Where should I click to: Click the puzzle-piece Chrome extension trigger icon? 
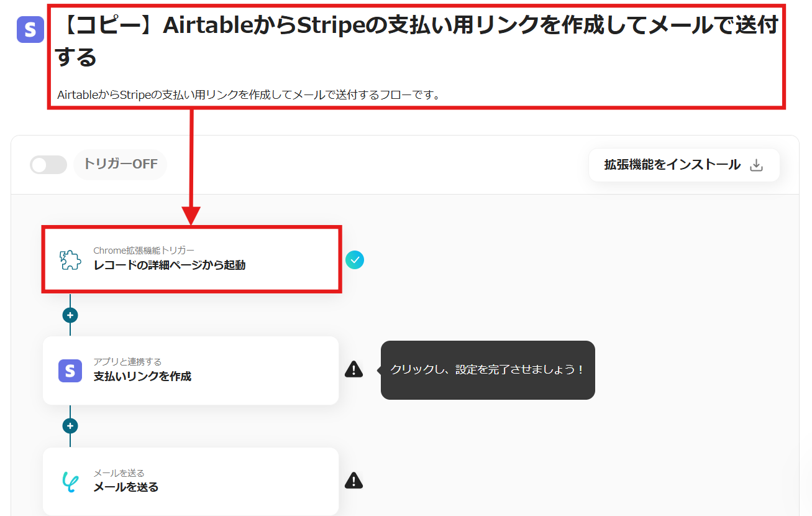pos(70,260)
